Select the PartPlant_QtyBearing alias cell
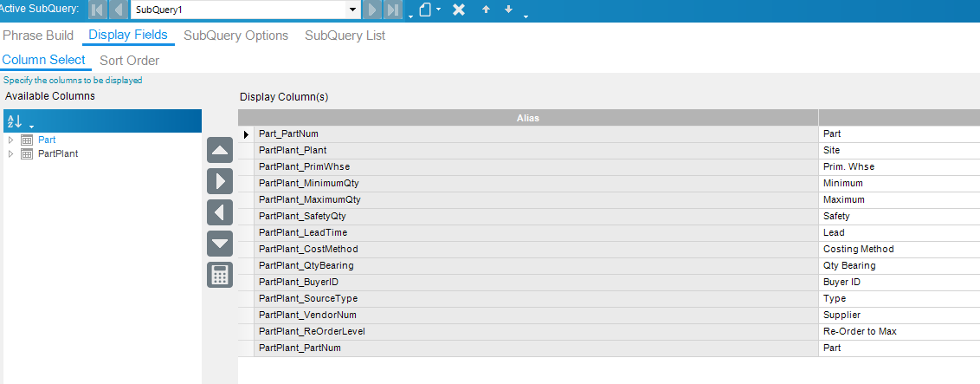This screenshot has width=980, height=384. click(536, 266)
